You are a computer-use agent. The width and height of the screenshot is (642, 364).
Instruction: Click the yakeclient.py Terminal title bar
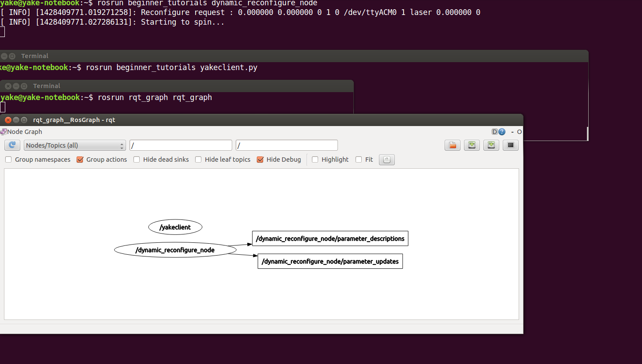[294, 56]
